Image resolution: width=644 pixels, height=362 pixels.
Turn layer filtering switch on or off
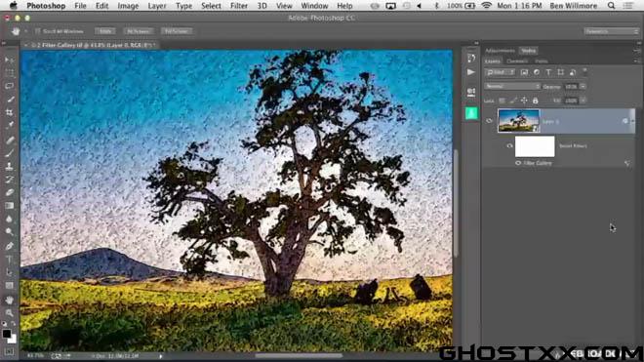tap(584, 71)
